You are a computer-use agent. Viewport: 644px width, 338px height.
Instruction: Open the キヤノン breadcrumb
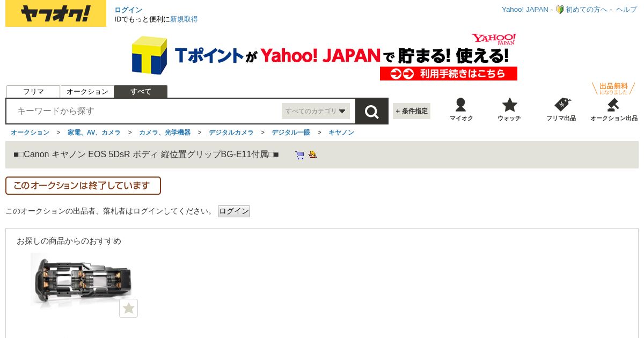tap(341, 133)
